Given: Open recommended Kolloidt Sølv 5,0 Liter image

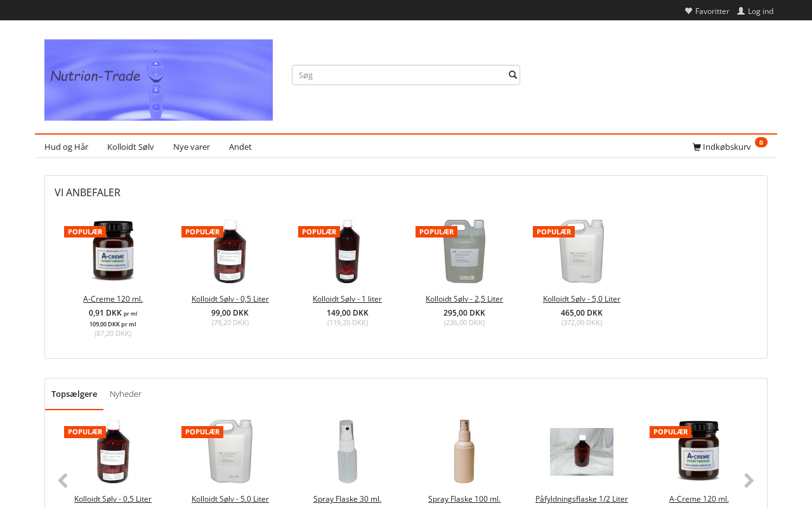Looking at the screenshot, I should click(582, 251).
